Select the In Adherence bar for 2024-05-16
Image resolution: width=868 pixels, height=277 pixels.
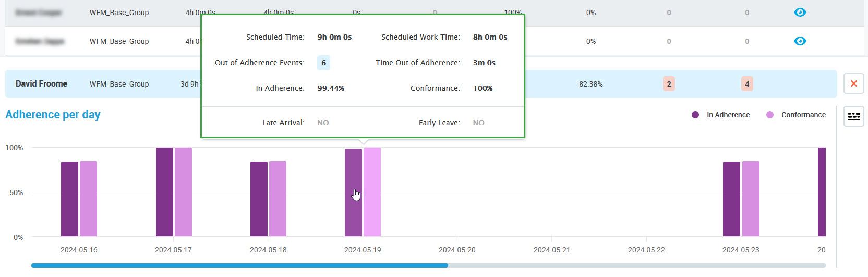click(69, 199)
